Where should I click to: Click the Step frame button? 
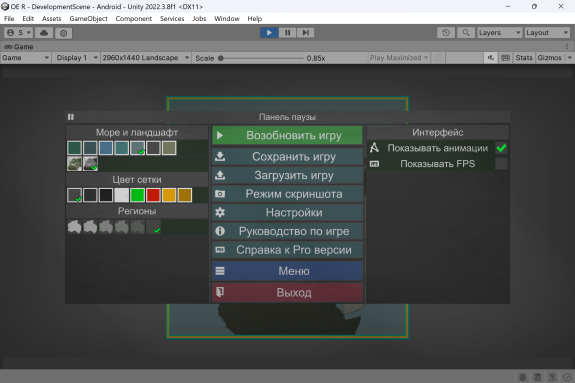(x=305, y=33)
